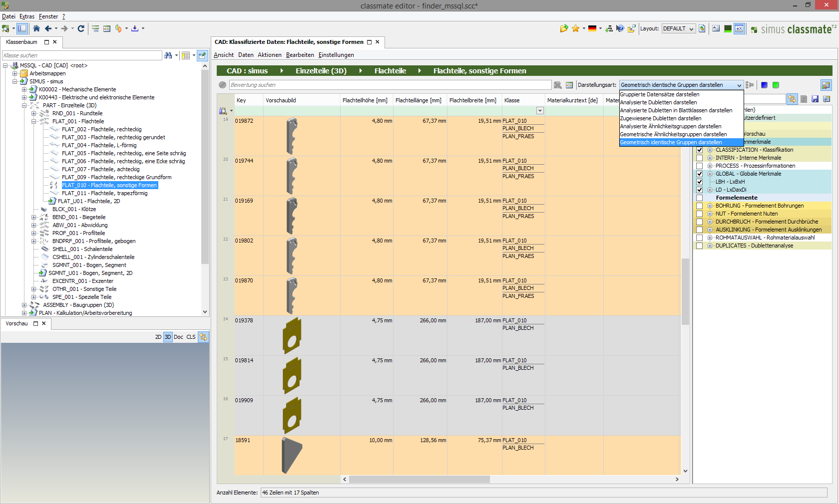The width and height of the screenshot is (839, 504).
Task: Navigate back with the left arrow
Action: tap(48, 28)
